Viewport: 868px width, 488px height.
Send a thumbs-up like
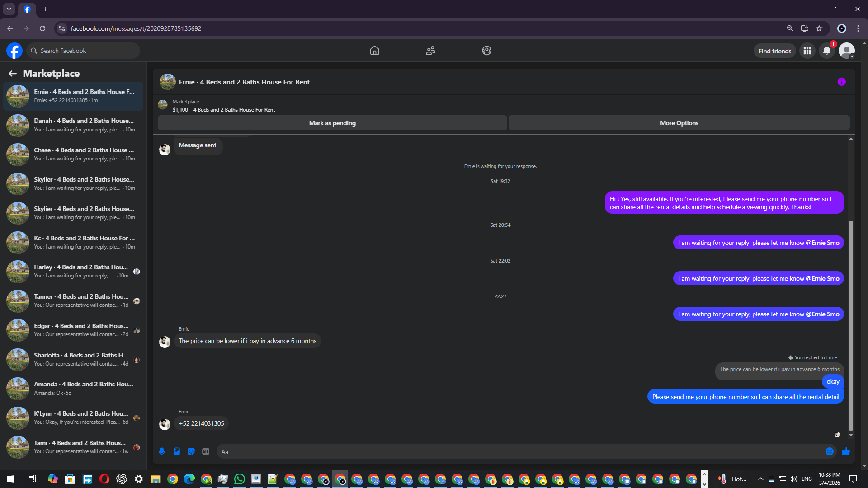846,451
